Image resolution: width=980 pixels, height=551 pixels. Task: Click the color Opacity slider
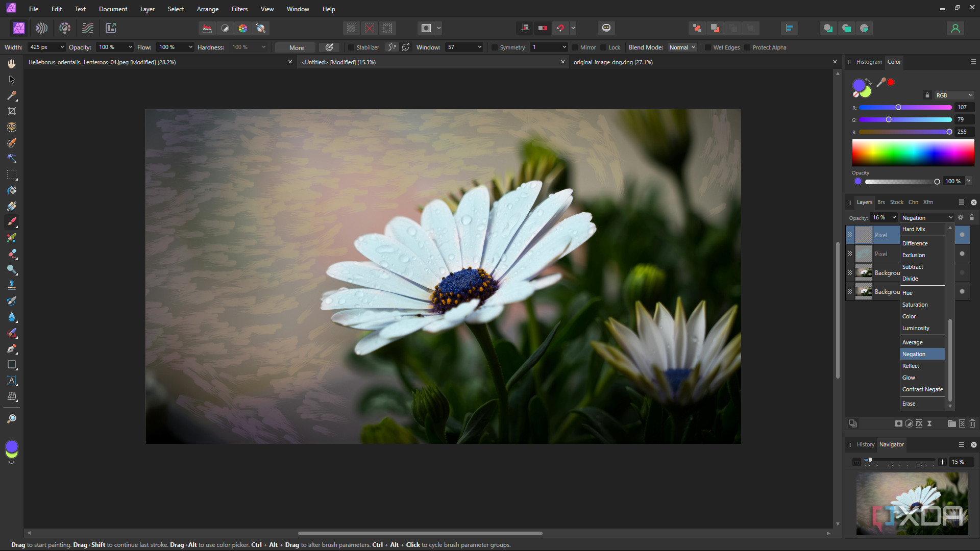pyautogui.click(x=902, y=182)
